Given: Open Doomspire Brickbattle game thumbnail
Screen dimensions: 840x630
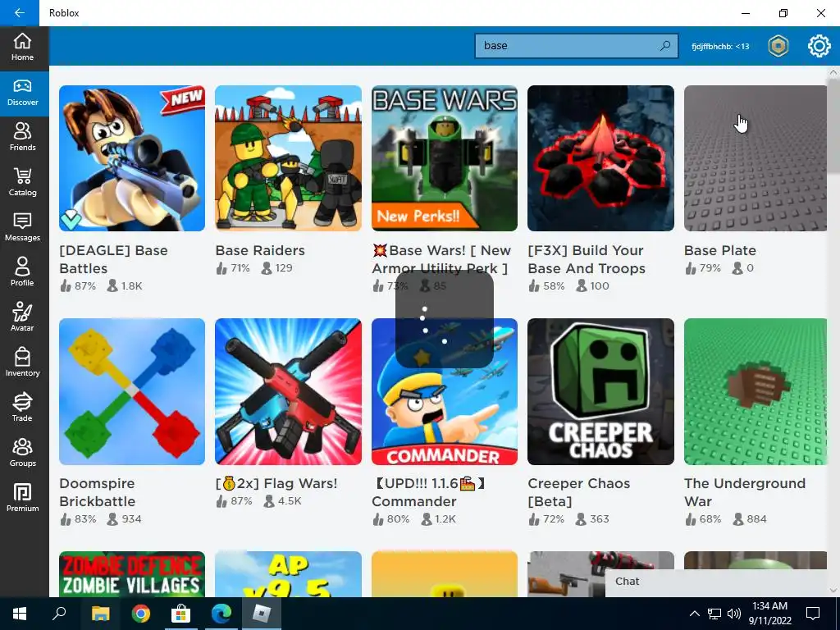Looking at the screenshot, I should tap(132, 391).
